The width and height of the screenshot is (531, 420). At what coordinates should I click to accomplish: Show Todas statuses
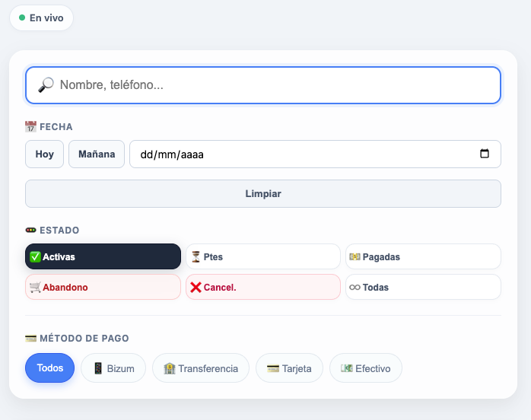[423, 287]
